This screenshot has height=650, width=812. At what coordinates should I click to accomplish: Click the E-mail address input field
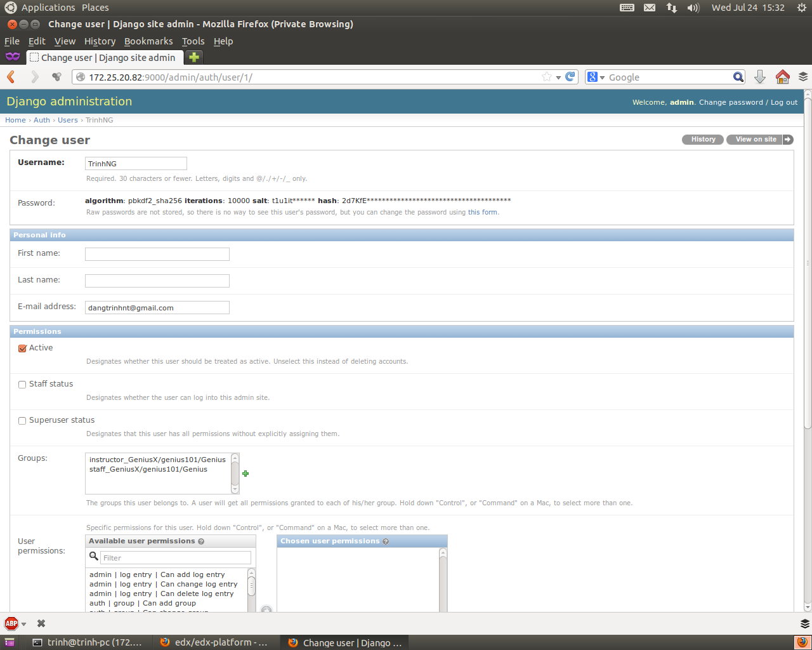click(x=157, y=308)
